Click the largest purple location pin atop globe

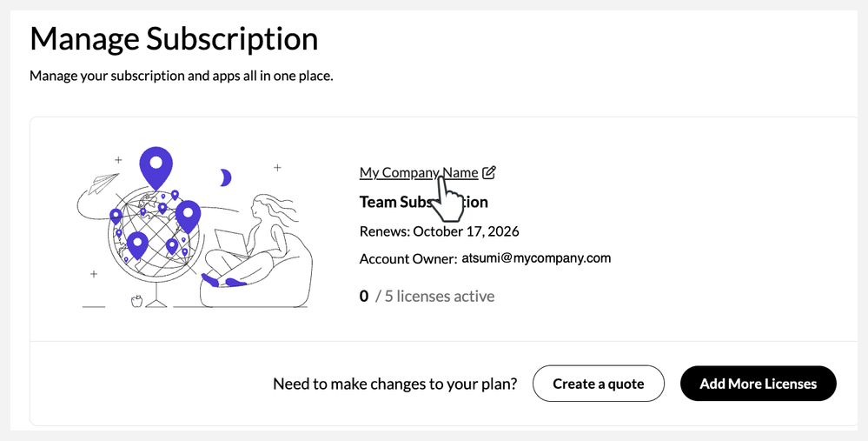click(156, 165)
